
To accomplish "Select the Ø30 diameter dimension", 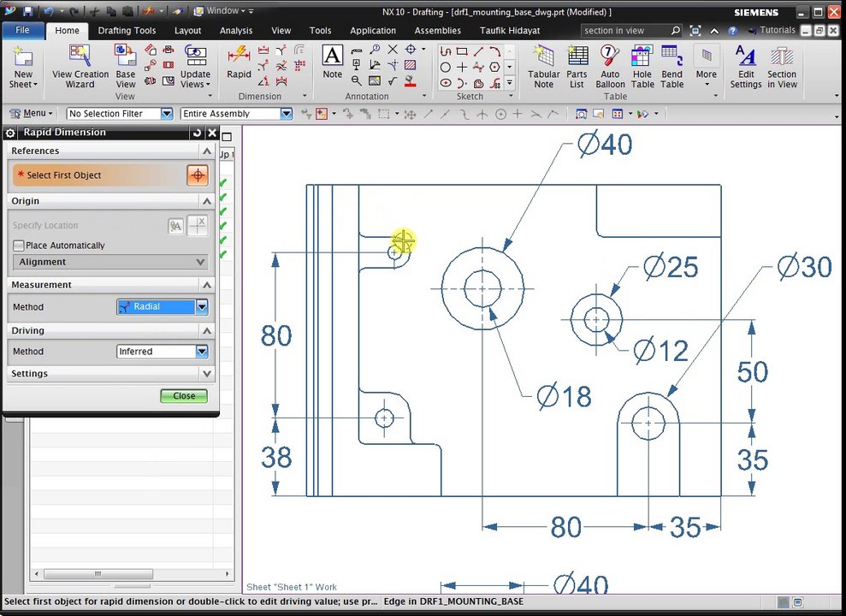I will click(804, 267).
